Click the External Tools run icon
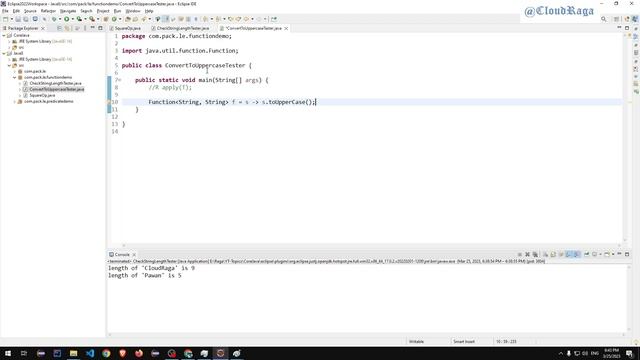This screenshot has width=640, height=360. click(92, 19)
